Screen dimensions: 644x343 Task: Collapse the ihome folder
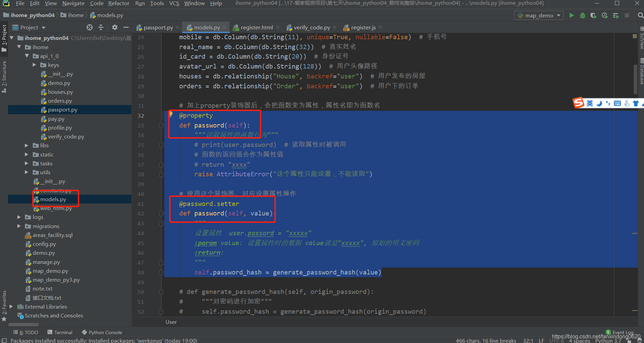[x=19, y=47]
